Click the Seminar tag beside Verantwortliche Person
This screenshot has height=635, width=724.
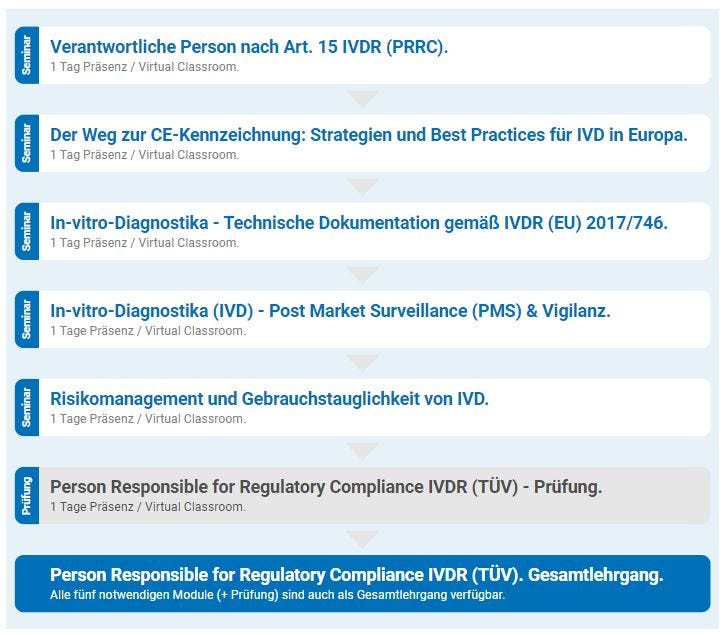pos(27,55)
